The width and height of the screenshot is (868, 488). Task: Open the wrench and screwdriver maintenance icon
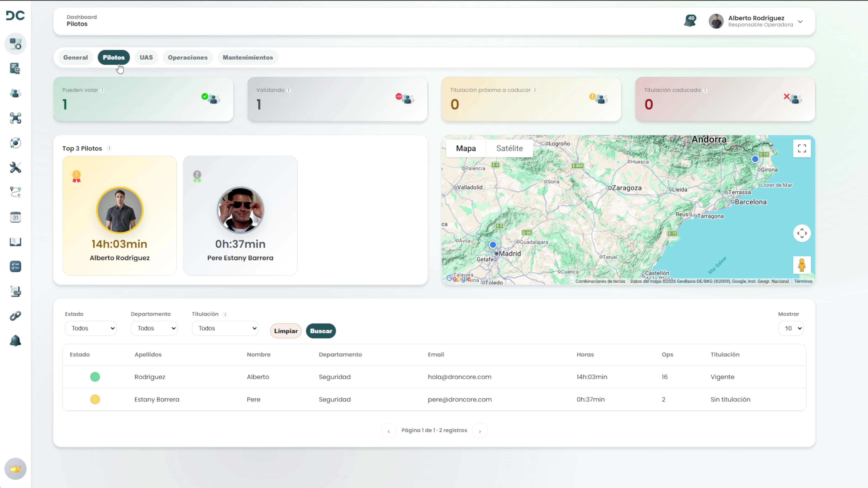pyautogui.click(x=16, y=167)
